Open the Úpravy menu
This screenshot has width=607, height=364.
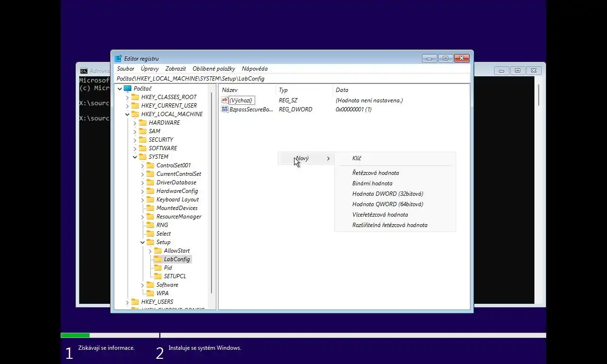(150, 69)
